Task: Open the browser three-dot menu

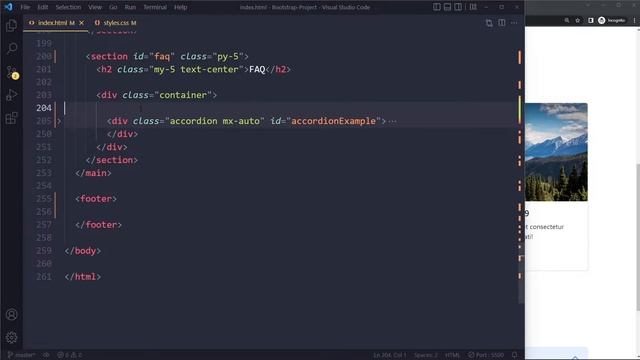Action: tap(634, 20)
